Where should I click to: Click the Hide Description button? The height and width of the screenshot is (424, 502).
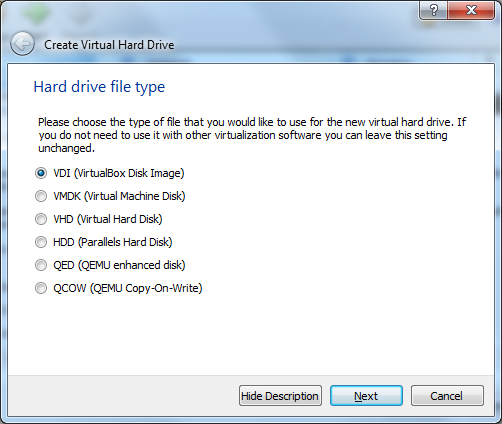point(280,396)
